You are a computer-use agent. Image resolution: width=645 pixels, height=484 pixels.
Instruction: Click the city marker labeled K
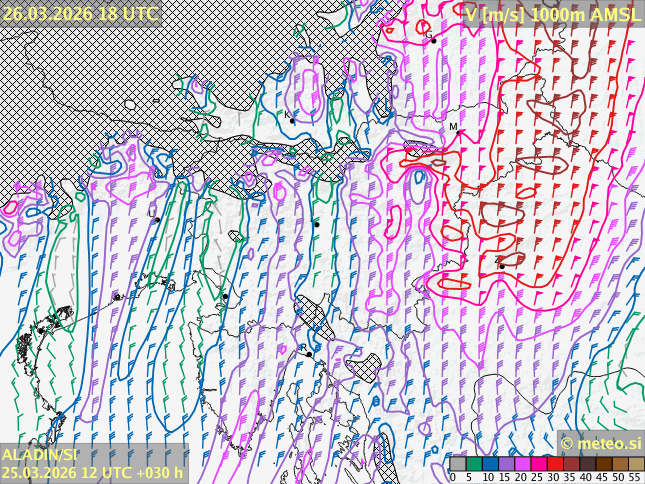tap(294, 120)
